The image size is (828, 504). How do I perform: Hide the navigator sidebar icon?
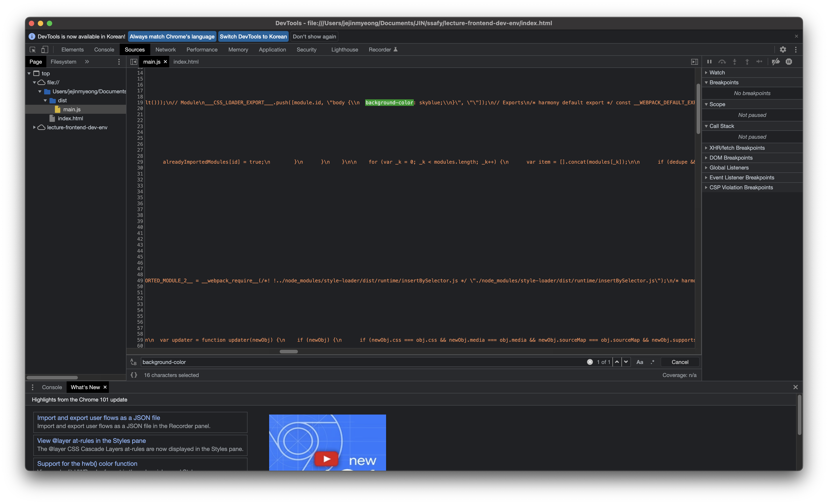tap(134, 62)
